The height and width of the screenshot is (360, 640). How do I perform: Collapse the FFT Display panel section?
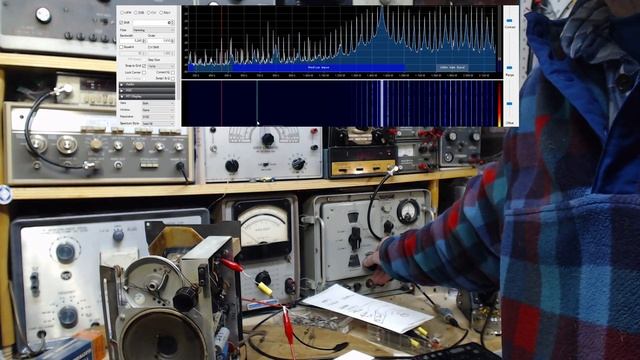tap(147, 96)
